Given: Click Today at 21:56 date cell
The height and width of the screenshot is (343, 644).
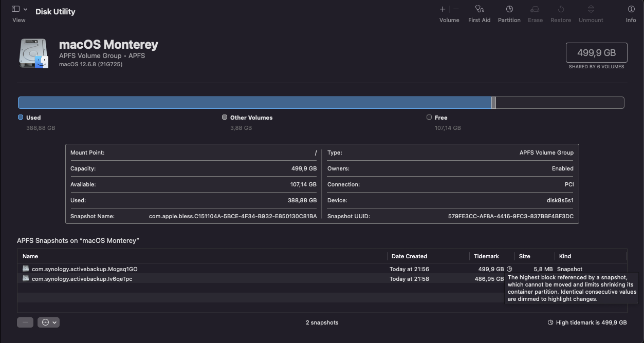Looking at the screenshot, I should click(x=409, y=269).
